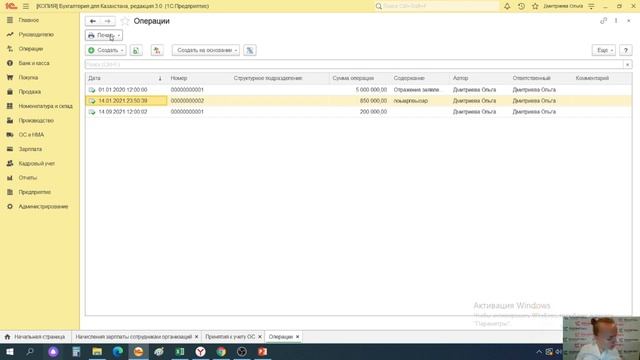Click the 1C logo icon

[x=11, y=6]
